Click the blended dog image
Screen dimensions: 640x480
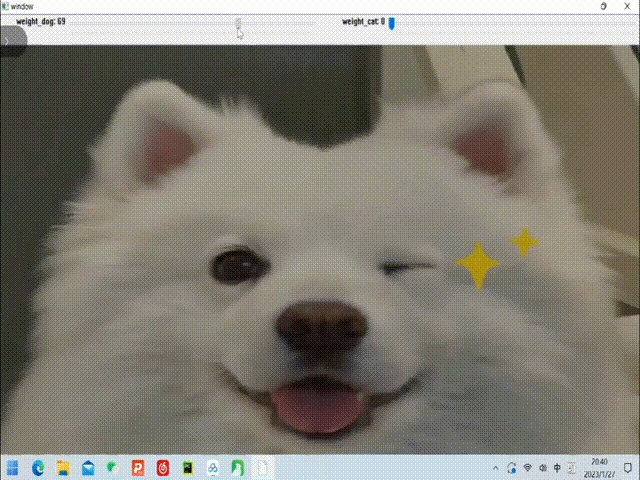(320, 249)
